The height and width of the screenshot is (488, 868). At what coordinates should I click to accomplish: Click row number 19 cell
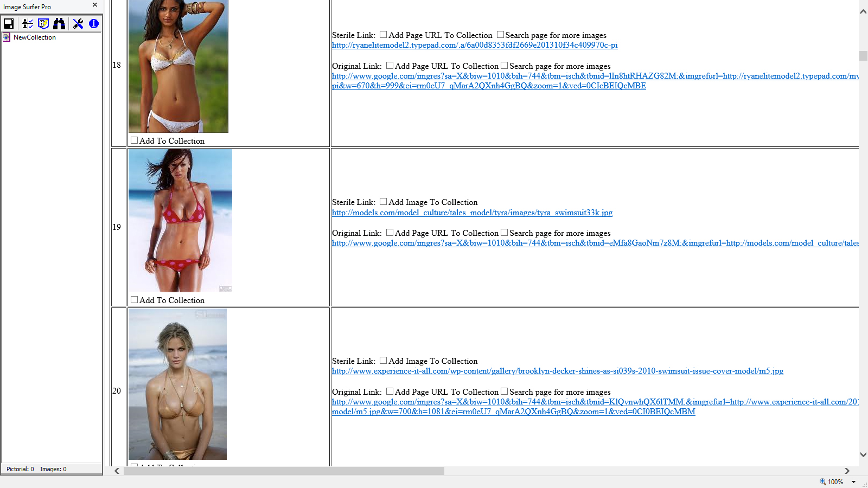tap(118, 227)
